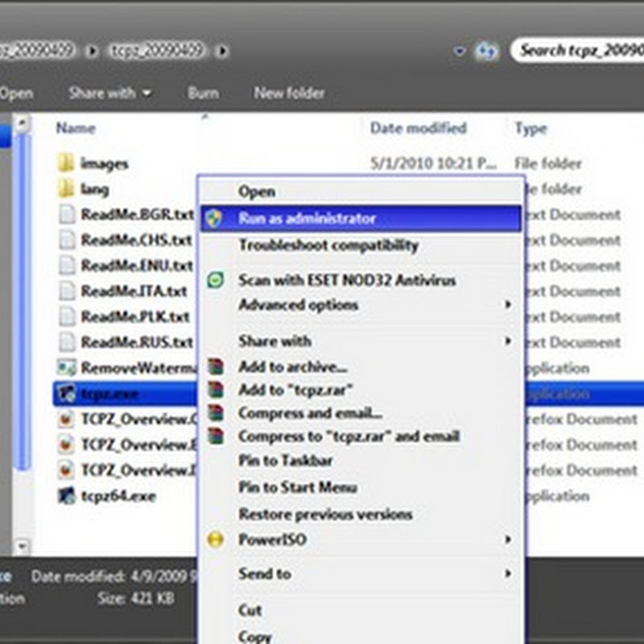This screenshot has width=644, height=644.
Task: Select the lang folder name
Action: click(x=95, y=189)
